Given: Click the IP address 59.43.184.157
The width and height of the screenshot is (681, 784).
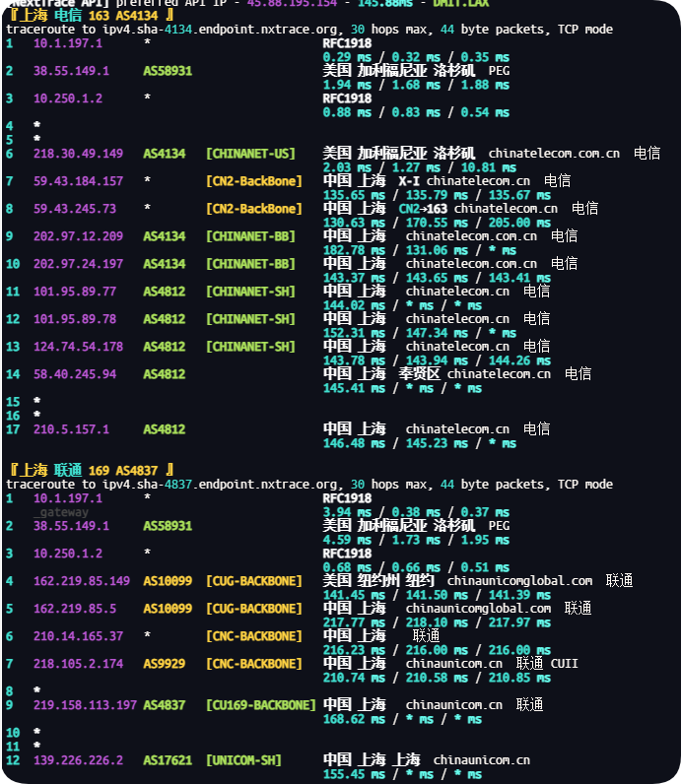Looking at the screenshot, I should point(78,181).
